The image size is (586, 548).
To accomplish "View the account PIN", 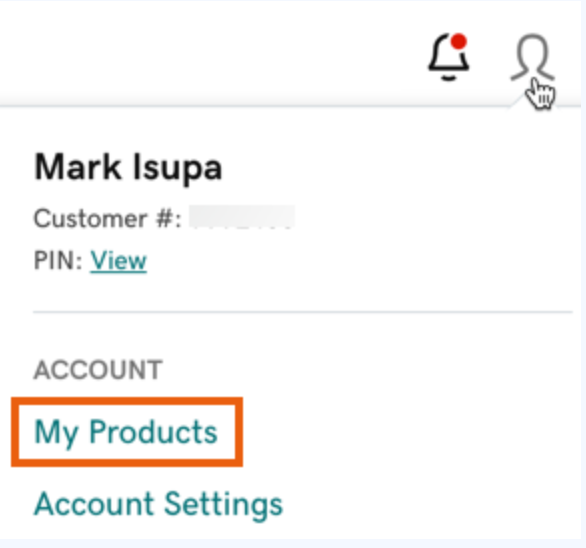I will coord(118,261).
